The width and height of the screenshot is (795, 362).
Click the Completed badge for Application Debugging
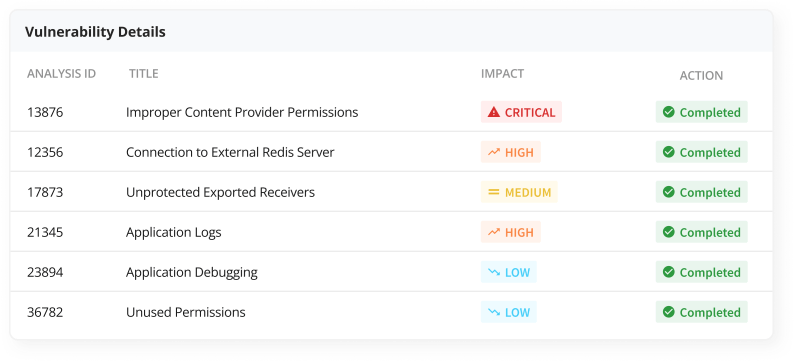tap(702, 272)
